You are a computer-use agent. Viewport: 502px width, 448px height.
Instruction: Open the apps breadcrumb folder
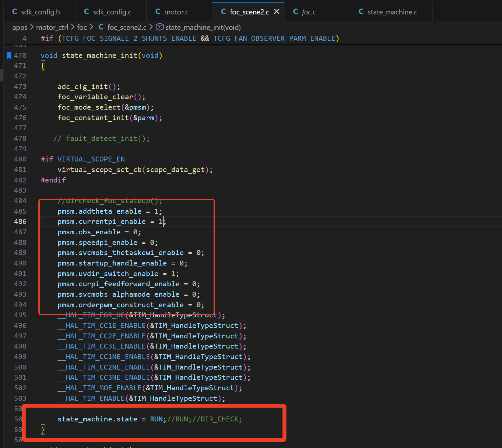tap(20, 28)
